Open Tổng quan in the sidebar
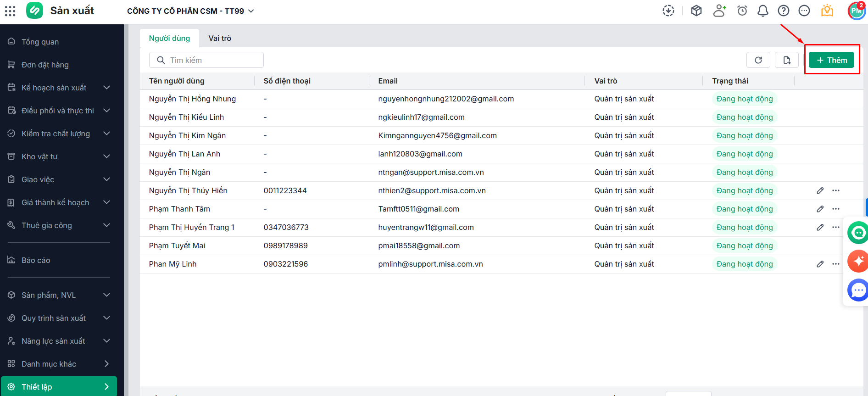Screen dimensions: 868x396 [40, 42]
